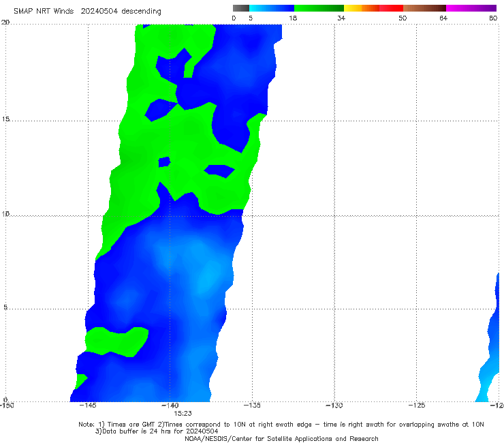Click longitude axis label '-130'
The height and width of the screenshot is (443, 504).
pos(334,406)
